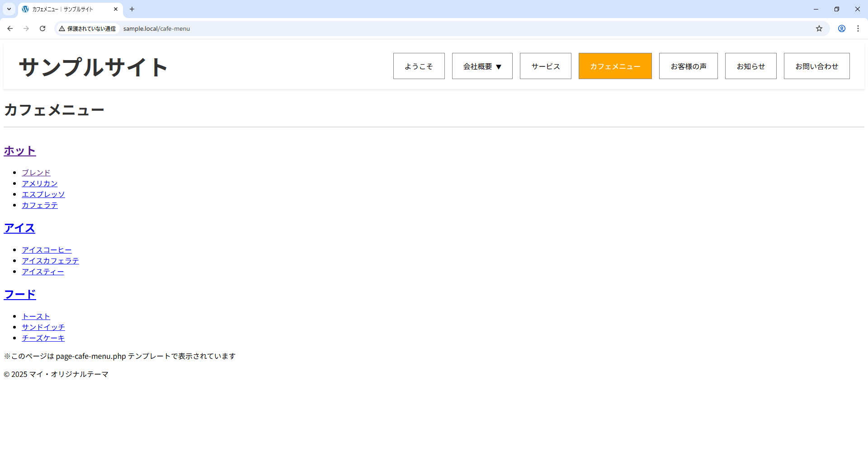Click the page-cafe-menu.php template note text
Viewport: 868px width, 470px height.
pos(120,356)
